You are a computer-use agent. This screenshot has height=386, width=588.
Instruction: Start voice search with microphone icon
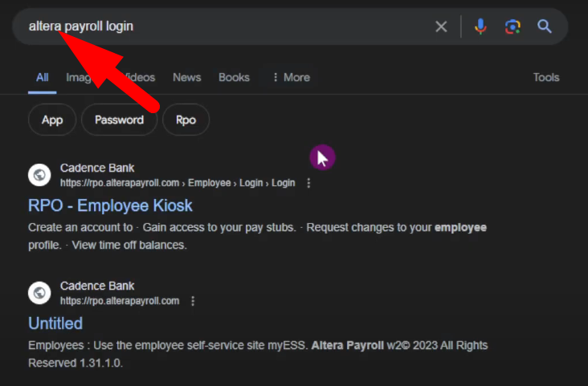pos(480,26)
